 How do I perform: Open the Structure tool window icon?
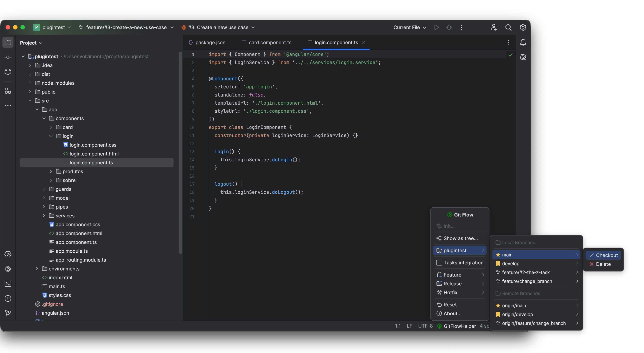(8, 91)
